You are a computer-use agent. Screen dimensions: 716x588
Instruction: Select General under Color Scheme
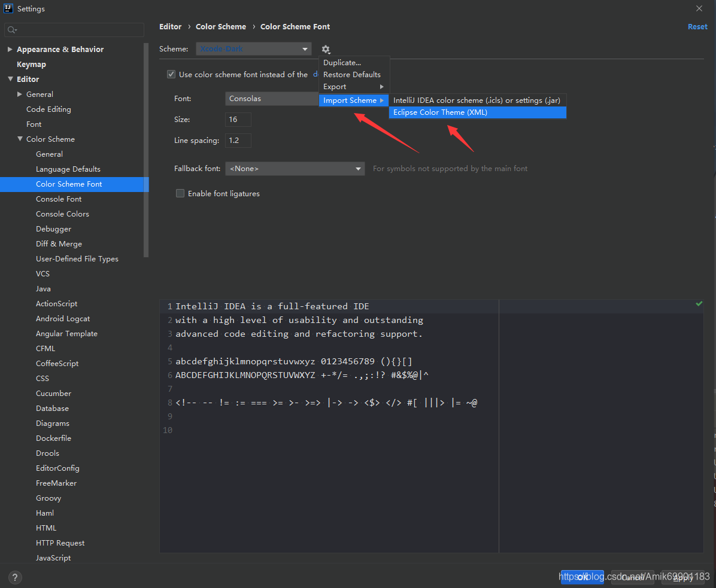pos(49,154)
